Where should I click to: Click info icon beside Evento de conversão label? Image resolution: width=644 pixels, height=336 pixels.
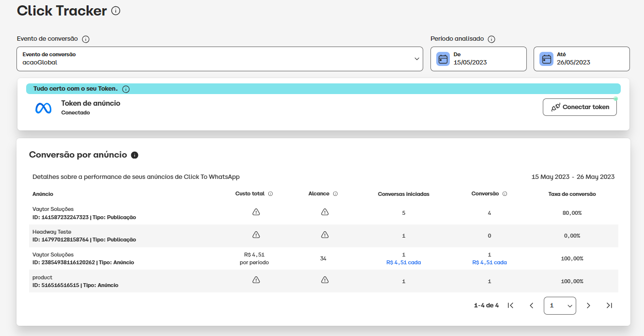click(86, 39)
